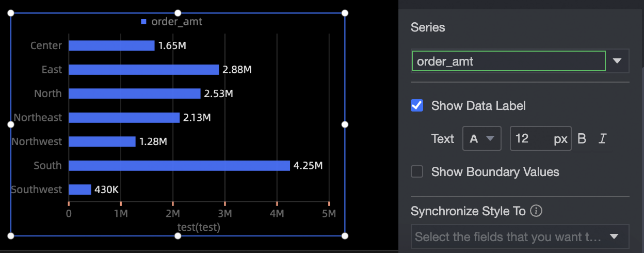The image size is (644, 253).
Task: Toggle italic for data label text
Action: (602, 139)
